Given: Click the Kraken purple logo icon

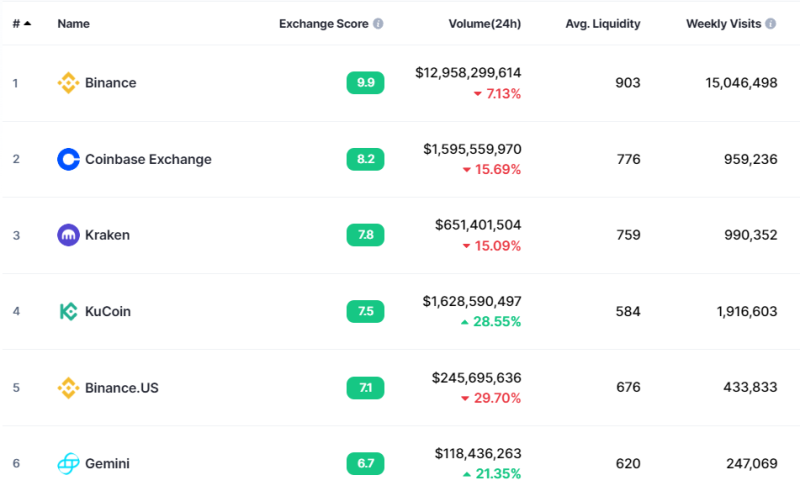Looking at the screenshot, I should (68, 235).
